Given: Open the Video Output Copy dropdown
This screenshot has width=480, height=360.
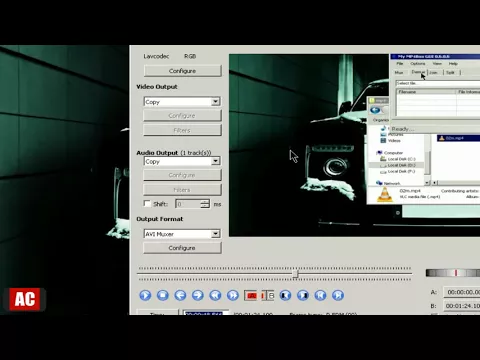Looking at the screenshot, I should click(182, 102).
